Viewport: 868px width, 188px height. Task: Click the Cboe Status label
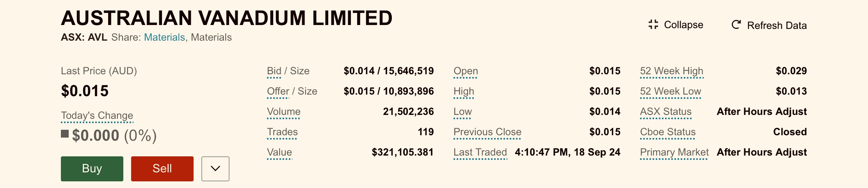pos(668,132)
